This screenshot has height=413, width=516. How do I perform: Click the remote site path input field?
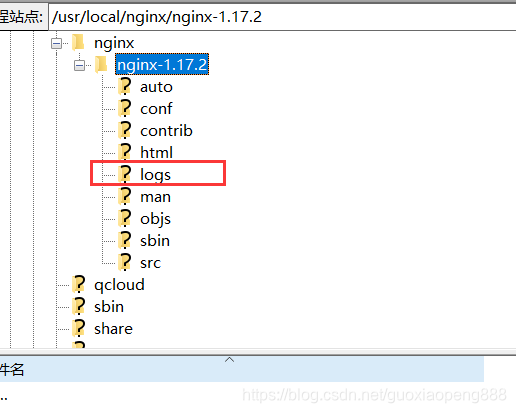tap(282, 17)
